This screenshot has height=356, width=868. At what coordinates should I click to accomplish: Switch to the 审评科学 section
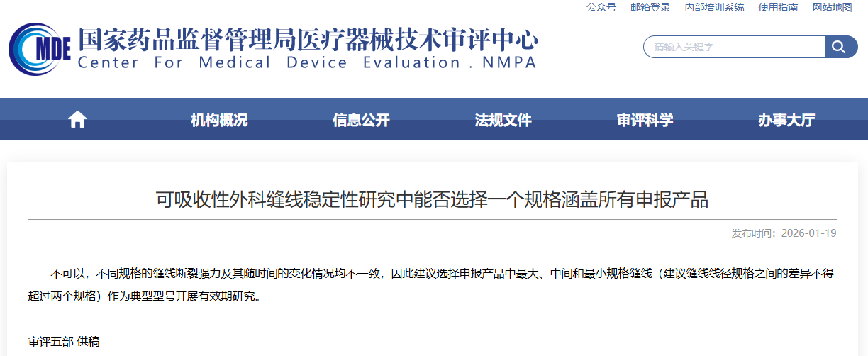[x=645, y=120]
